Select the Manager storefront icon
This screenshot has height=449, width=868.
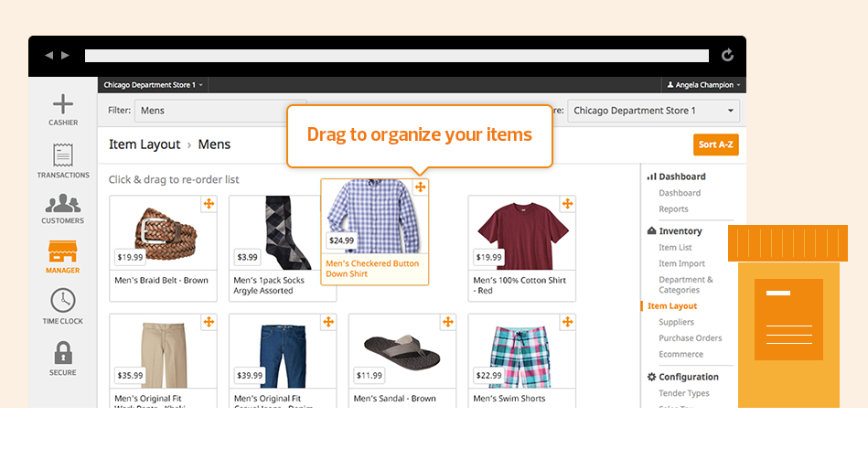[x=62, y=251]
